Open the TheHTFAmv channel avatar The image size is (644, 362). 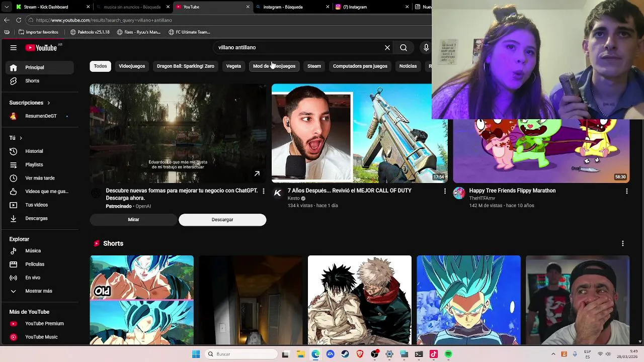[x=459, y=193]
